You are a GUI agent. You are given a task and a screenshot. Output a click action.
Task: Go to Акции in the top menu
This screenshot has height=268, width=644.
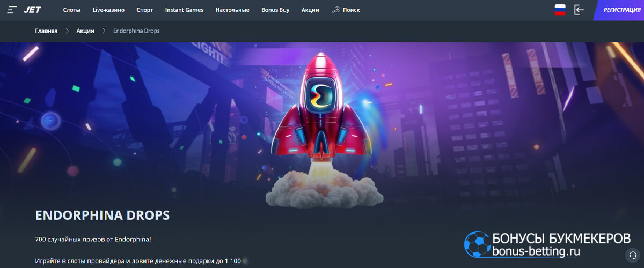[x=310, y=10]
